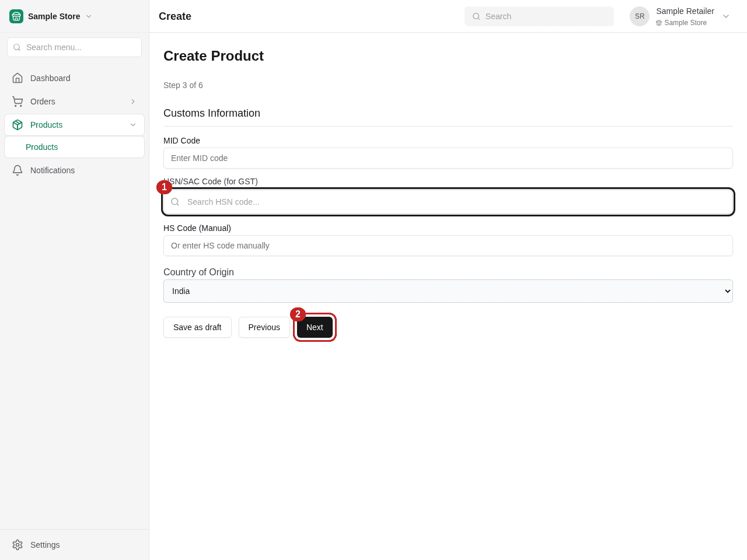Expand Orders submenu chevron

click(x=133, y=101)
